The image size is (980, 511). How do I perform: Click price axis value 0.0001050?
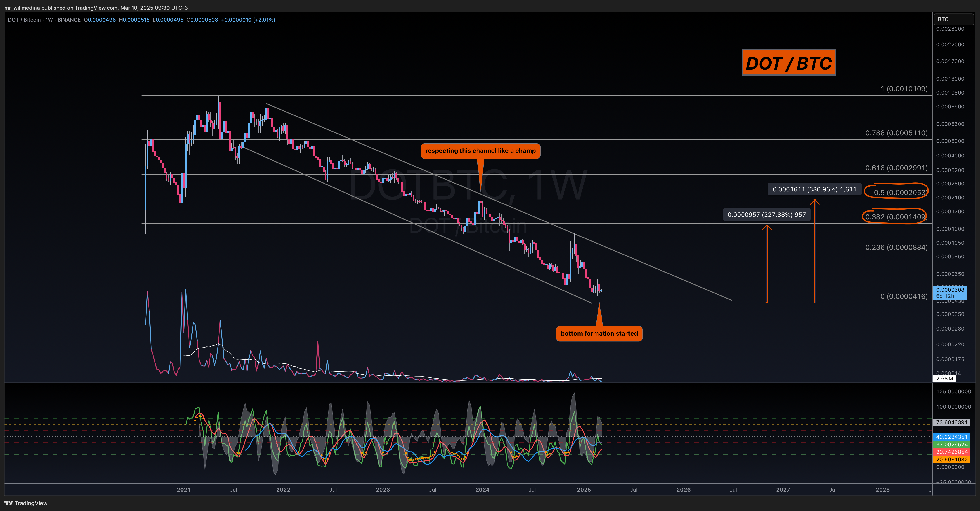pos(950,243)
